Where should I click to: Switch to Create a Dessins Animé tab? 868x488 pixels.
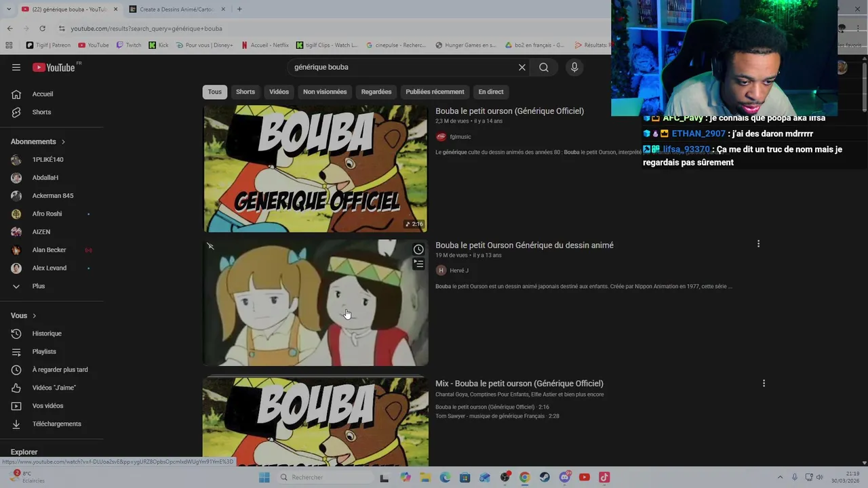pos(178,9)
